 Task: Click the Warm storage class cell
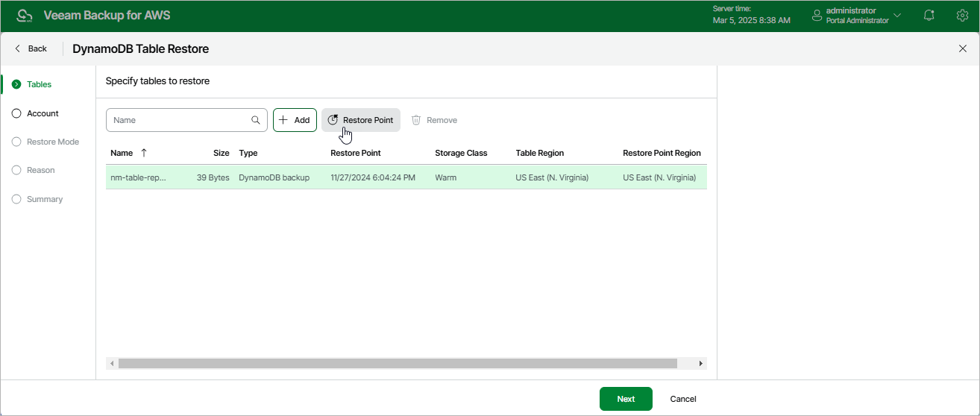pos(446,177)
